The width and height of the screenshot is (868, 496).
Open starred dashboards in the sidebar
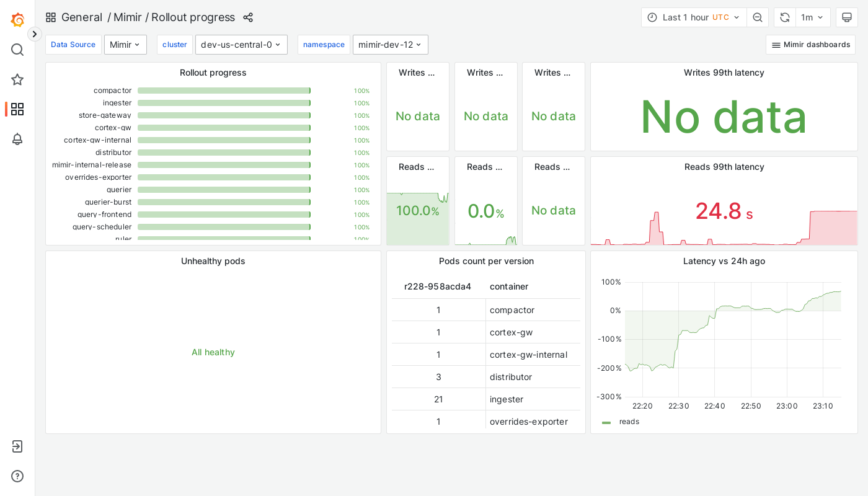(x=17, y=79)
